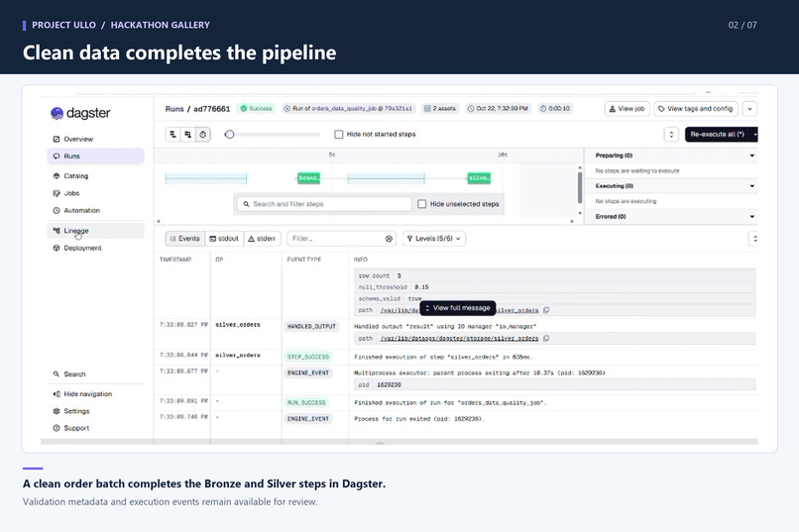Select the bronze step in gantt chart
The width and height of the screenshot is (799, 532).
coord(309,178)
